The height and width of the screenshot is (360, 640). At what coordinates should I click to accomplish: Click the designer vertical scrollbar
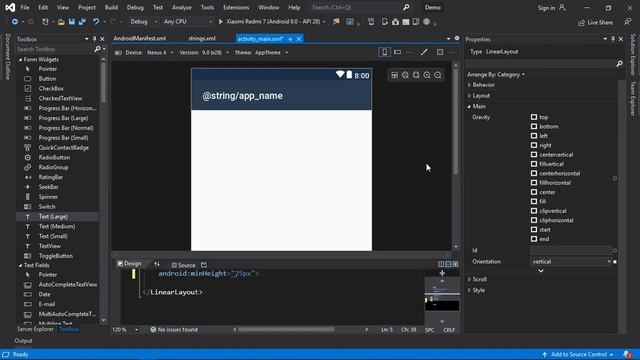click(x=456, y=121)
